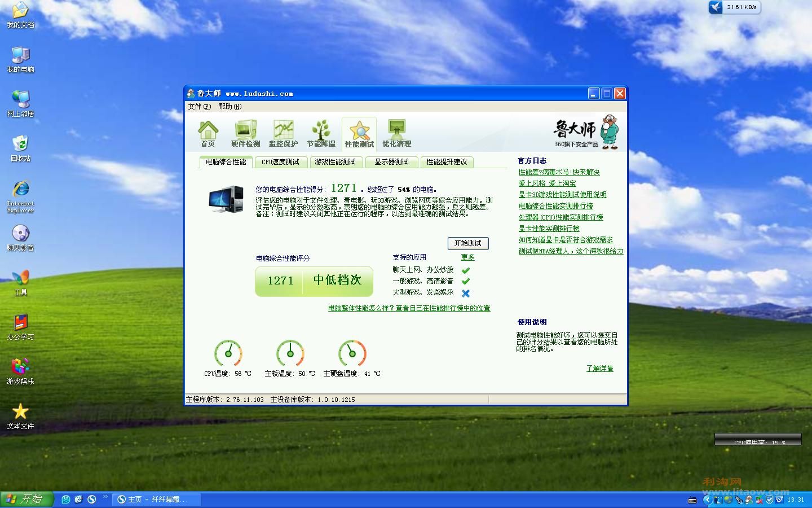
Task: Open the 文件(F) menu
Action: tap(199, 106)
